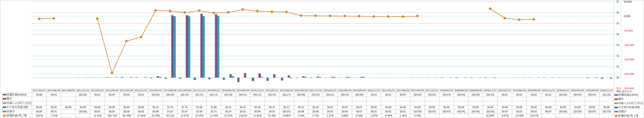This screenshot has width=644, height=118.
Task: Click the right legend entry その他の投資活動
Action: coord(627,107)
